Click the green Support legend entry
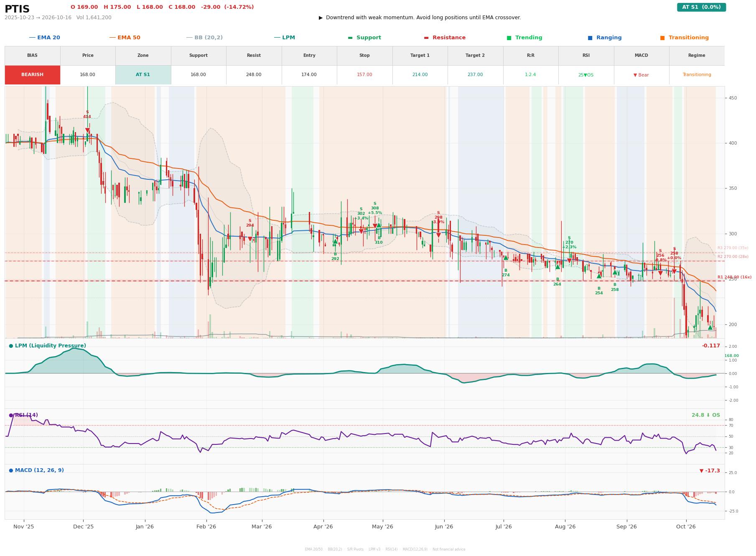 point(364,38)
